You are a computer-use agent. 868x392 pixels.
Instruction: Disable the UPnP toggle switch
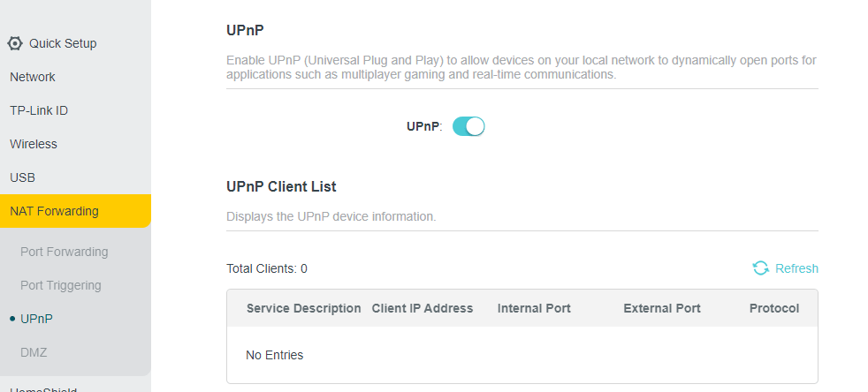[x=468, y=126]
